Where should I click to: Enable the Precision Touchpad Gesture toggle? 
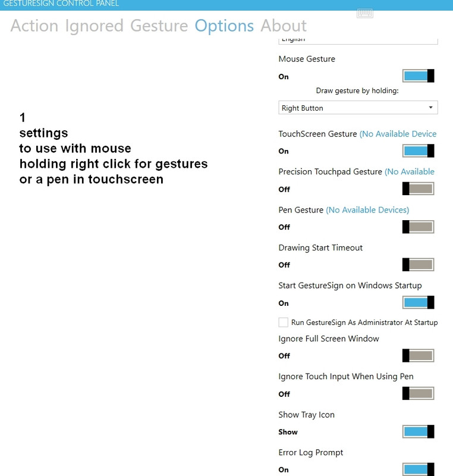[418, 189]
